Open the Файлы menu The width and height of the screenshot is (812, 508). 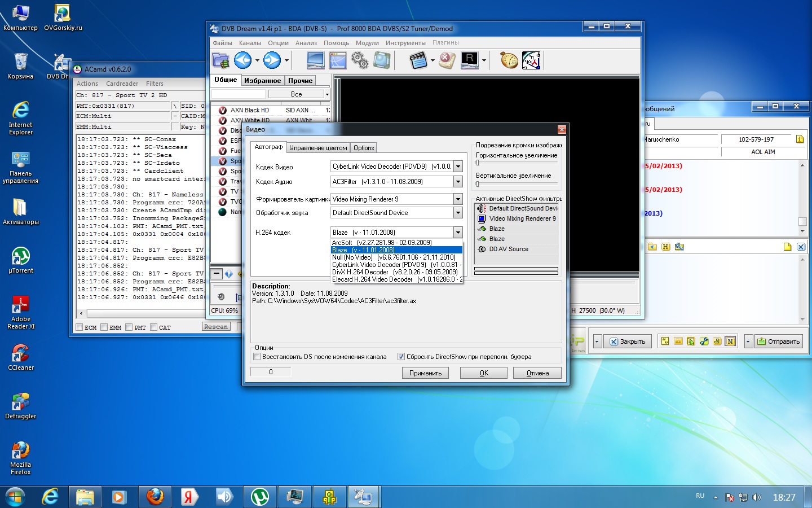tap(223, 43)
